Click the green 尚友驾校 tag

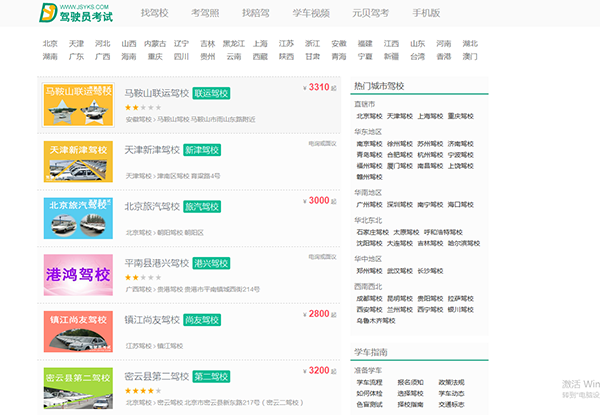(202, 320)
